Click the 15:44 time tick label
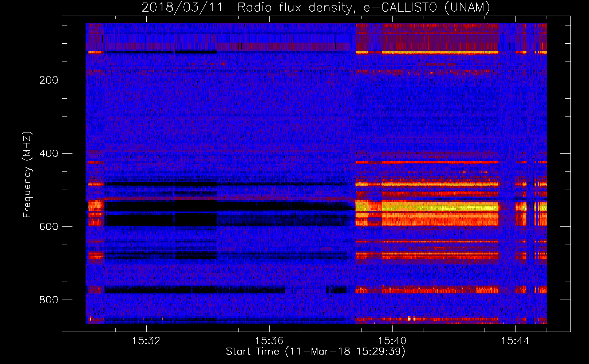The image size is (589, 364). pyautogui.click(x=515, y=341)
